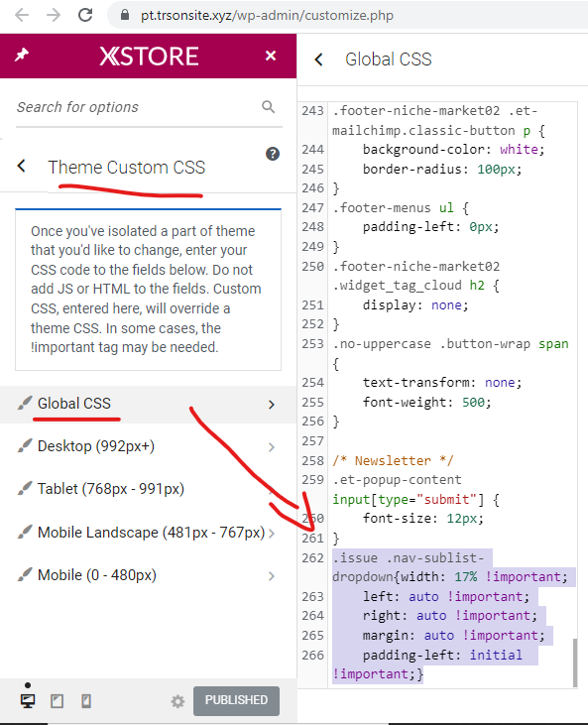
Task: Click the Theme Custom CSS heading
Action: pos(126,168)
